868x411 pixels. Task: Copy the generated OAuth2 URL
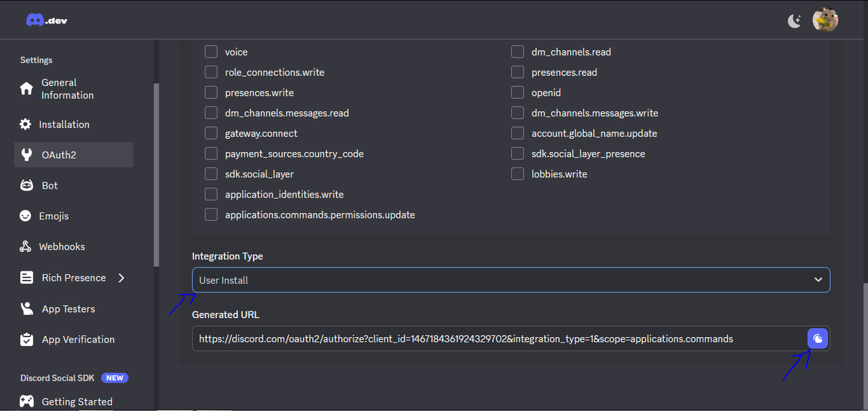818,338
